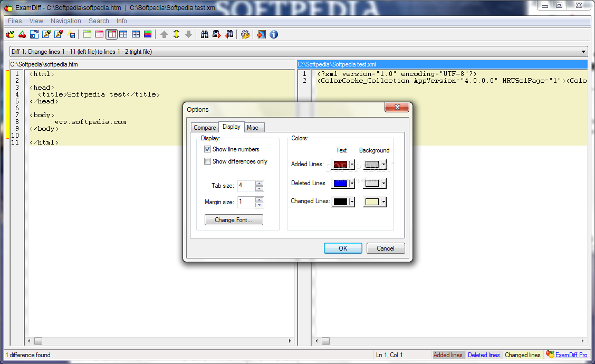Click the Tab size input field
This screenshot has height=364, width=595.
(x=246, y=186)
